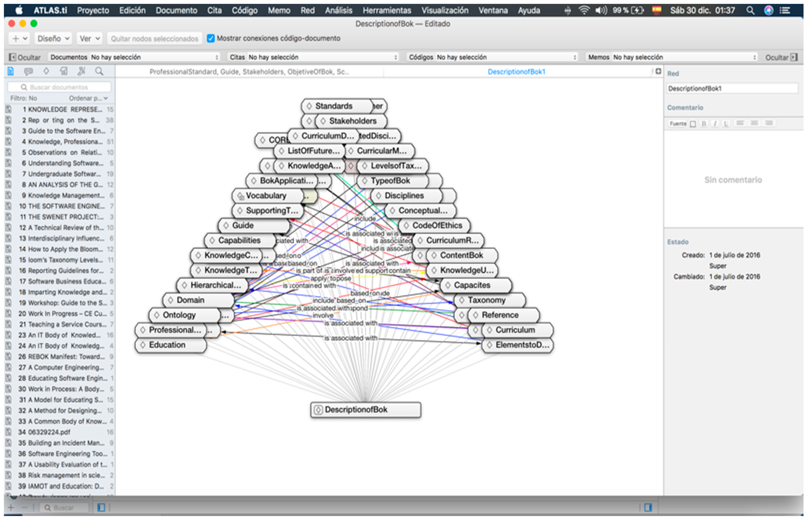812x521 pixels.
Task: Click the left Ocultar button
Action: click(x=25, y=58)
